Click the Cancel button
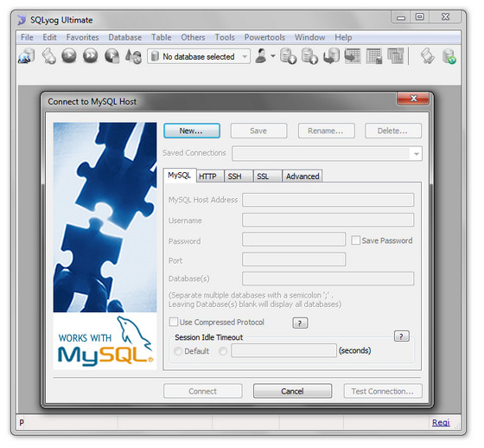Image resolution: width=484 pixels, height=448 pixels. pos(292,391)
